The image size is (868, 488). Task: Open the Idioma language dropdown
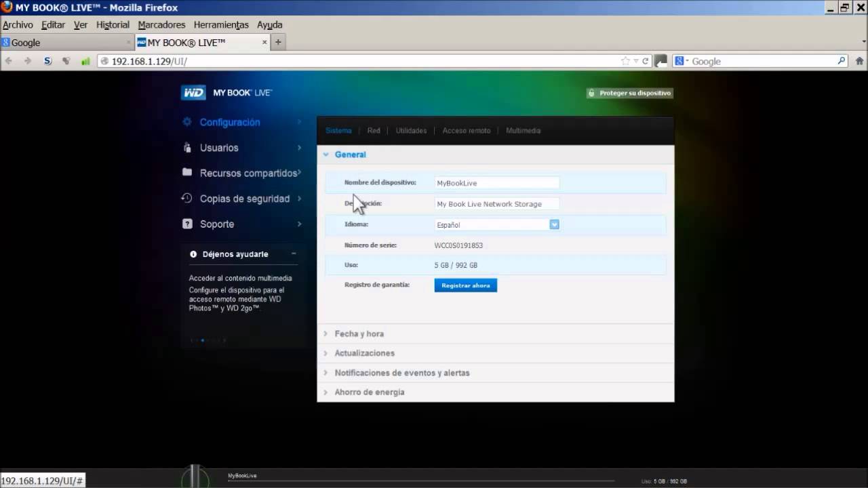point(554,224)
